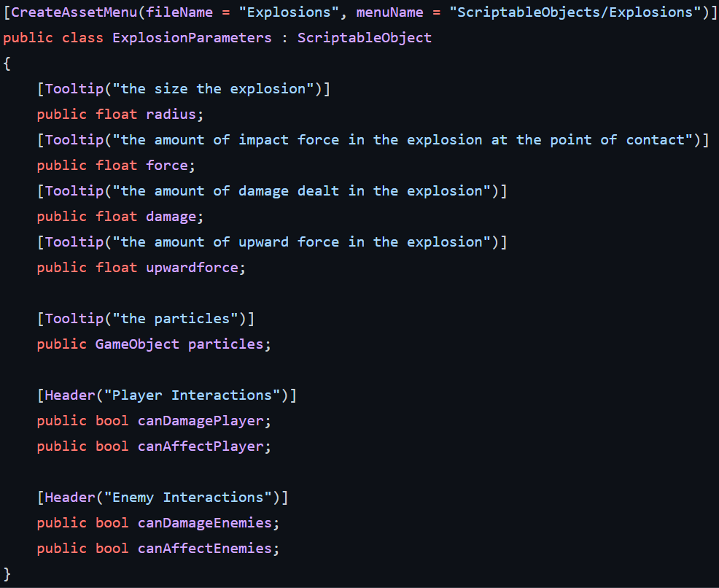Screen dimensions: 719x588
Task: Click the closing curly brace of the class
Action: (7, 574)
